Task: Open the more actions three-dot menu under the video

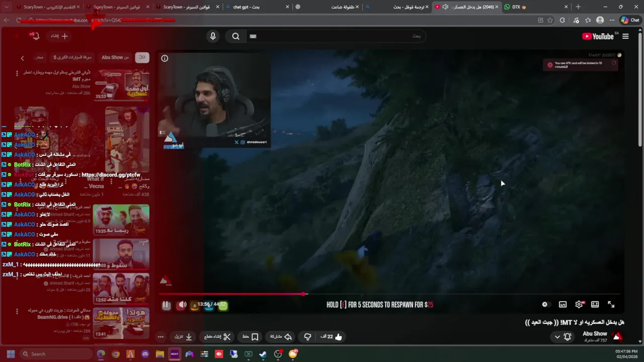Action: click(x=160, y=337)
